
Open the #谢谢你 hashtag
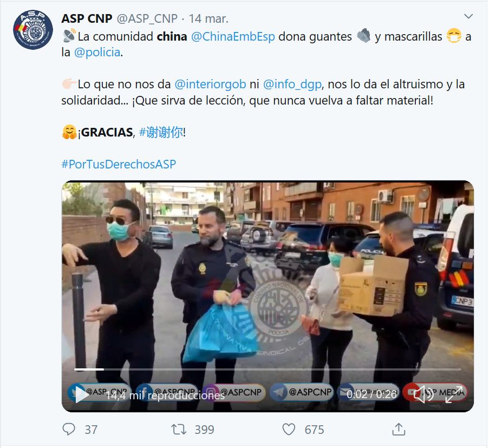point(161,132)
